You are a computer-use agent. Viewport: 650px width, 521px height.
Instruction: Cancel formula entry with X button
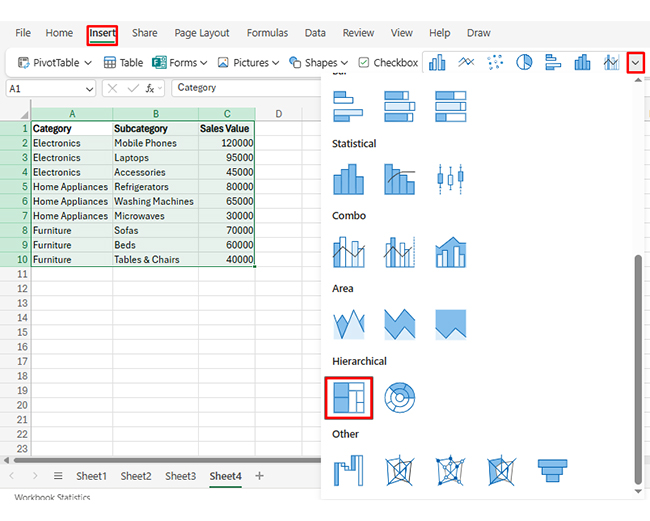[112, 88]
